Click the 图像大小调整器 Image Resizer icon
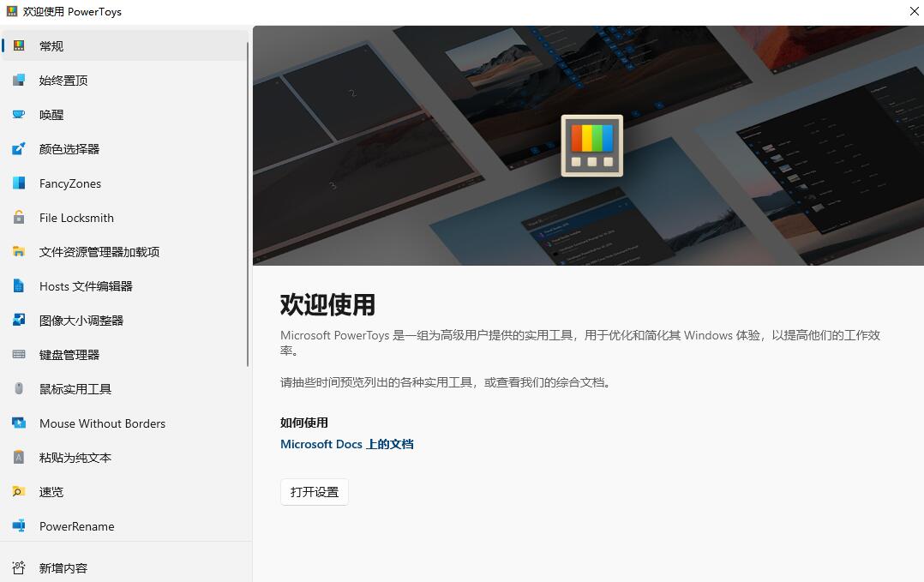The image size is (924, 582). (19, 320)
